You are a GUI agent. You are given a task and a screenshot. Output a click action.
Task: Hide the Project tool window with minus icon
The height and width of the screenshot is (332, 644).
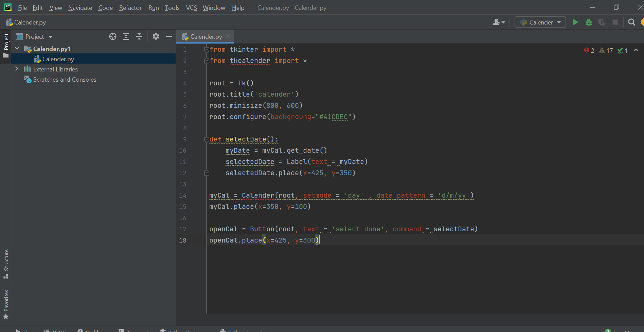[169, 37]
